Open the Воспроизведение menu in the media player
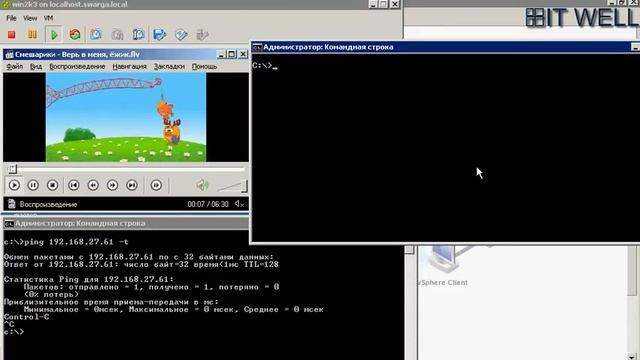This screenshot has height=360, width=640. [x=77, y=67]
